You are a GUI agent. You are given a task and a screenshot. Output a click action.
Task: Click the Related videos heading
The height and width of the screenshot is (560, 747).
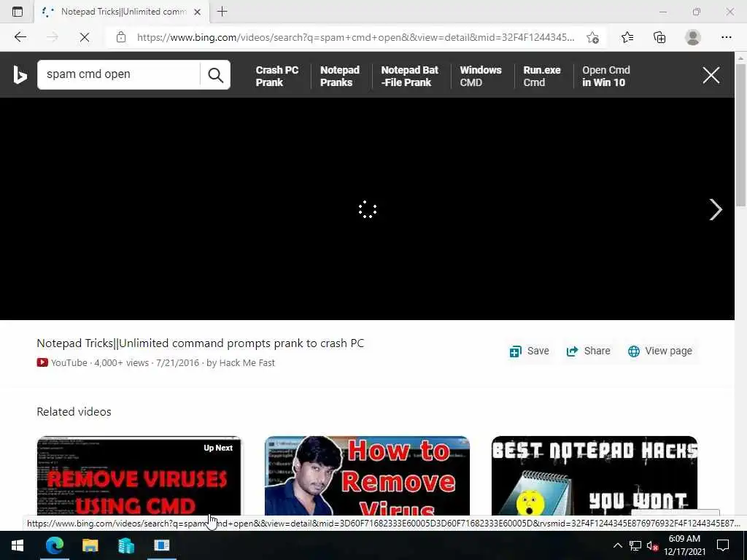[x=74, y=411]
